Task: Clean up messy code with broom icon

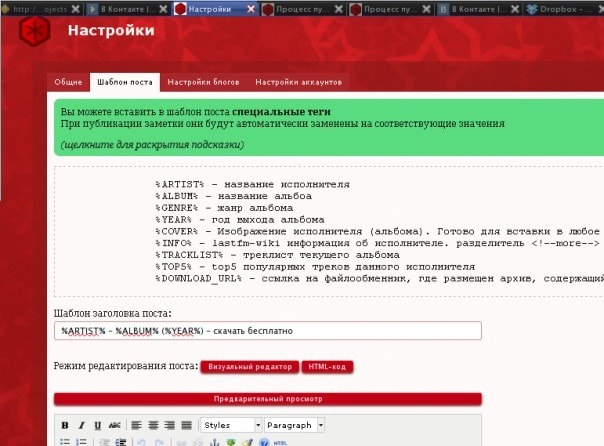Action: [247, 442]
